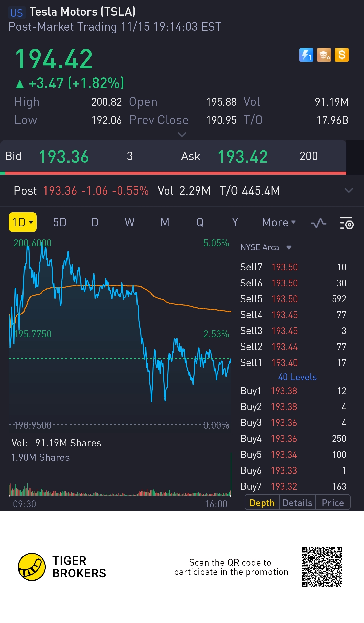Switch to the W weekly chart

pos(129,223)
